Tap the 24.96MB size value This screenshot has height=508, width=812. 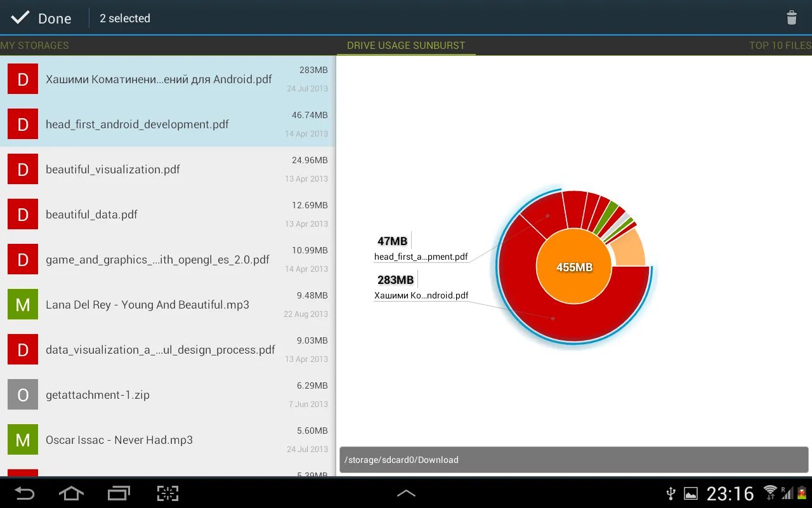pos(310,160)
